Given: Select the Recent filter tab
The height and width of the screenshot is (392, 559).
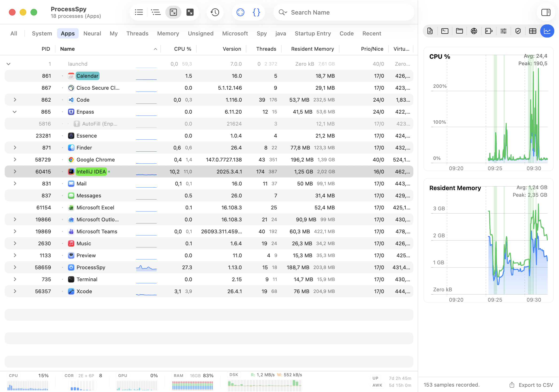Looking at the screenshot, I should tap(372, 33).
